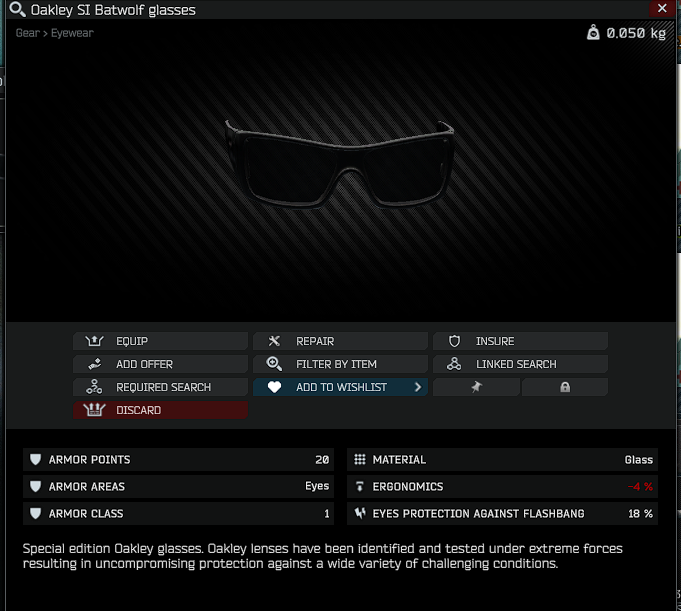Toggle the lock item button
This screenshot has width=681, height=611.
coord(565,387)
